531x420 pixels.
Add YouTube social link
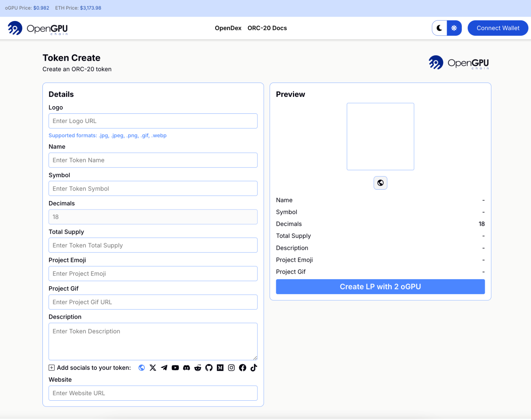175,367
